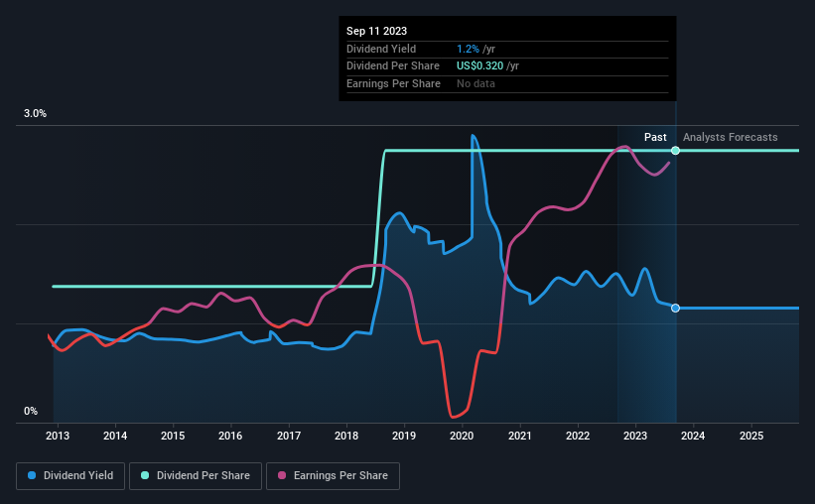
Task: Click the Analysts Forecasts label
Action: pyautogui.click(x=731, y=137)
